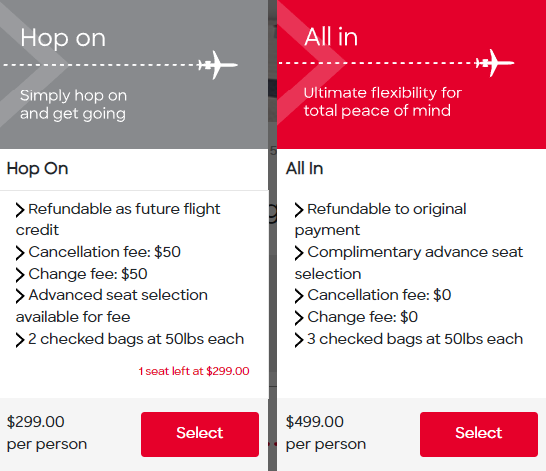This screenshot has width=546, height=471.
Task: Click chevron beside Refundable to original payment
Action: [x=299, y=210]
